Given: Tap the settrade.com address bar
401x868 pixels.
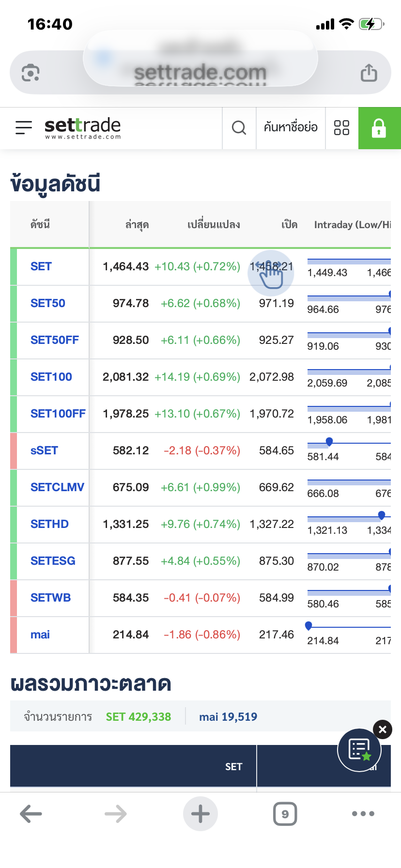Looking at the screenshot, I should (200, 73).
